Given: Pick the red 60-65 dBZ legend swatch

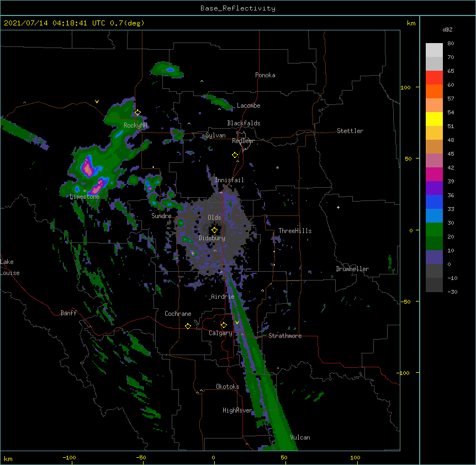Looking at the screenshot, I should (434, 78).
